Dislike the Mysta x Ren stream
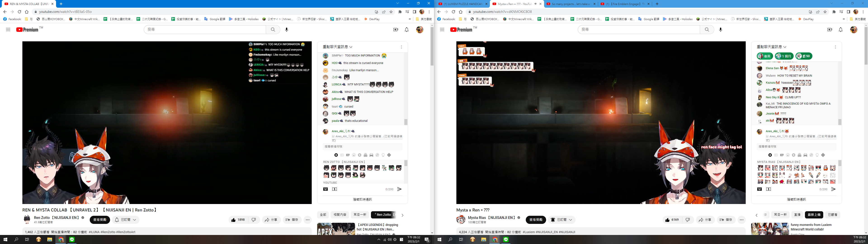The image size is (868, 244). [x=688, y=220]
